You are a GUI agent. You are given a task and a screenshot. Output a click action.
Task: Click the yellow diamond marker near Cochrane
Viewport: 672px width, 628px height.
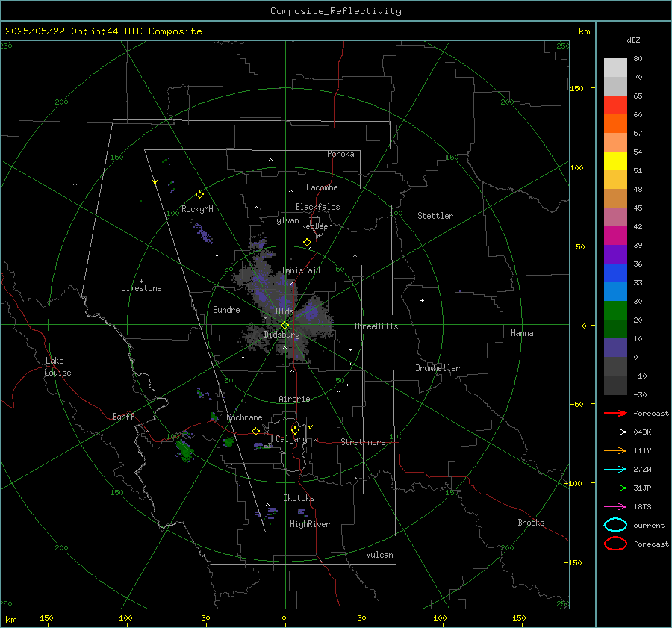[255, 432]
